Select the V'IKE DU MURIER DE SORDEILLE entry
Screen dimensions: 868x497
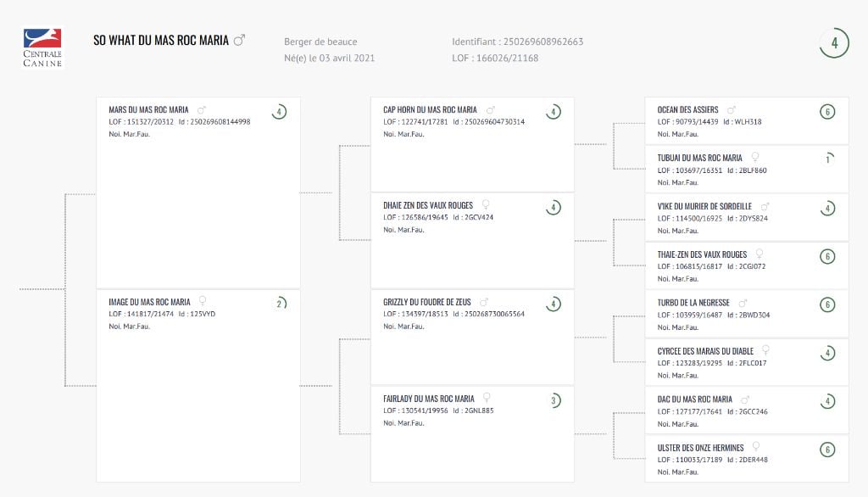click(704, 206)
